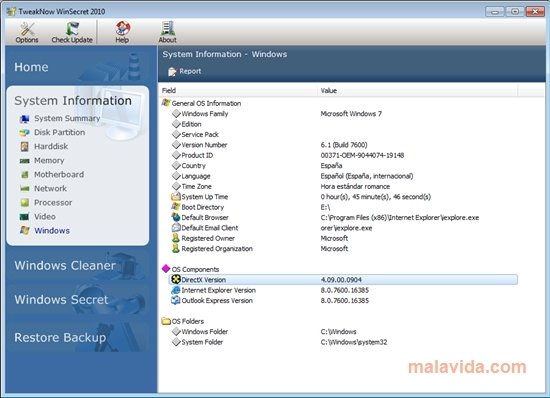Select the Product ID row
The width and height of the screenshot is (550, 398).
(x=344, y=155)
